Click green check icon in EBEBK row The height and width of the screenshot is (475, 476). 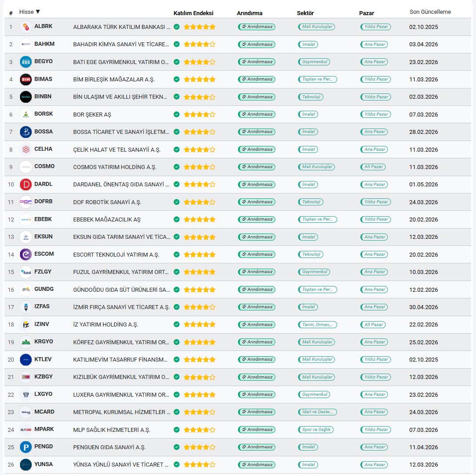[177, 219]
